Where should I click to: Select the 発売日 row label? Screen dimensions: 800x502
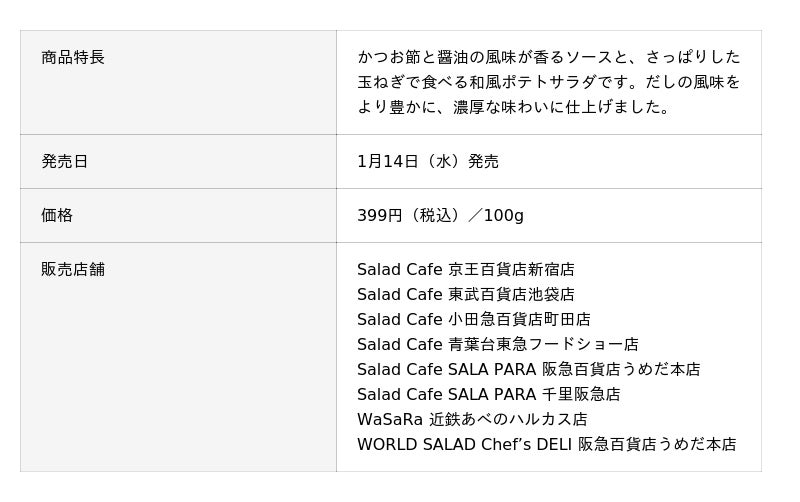click(x=65, y=162)
